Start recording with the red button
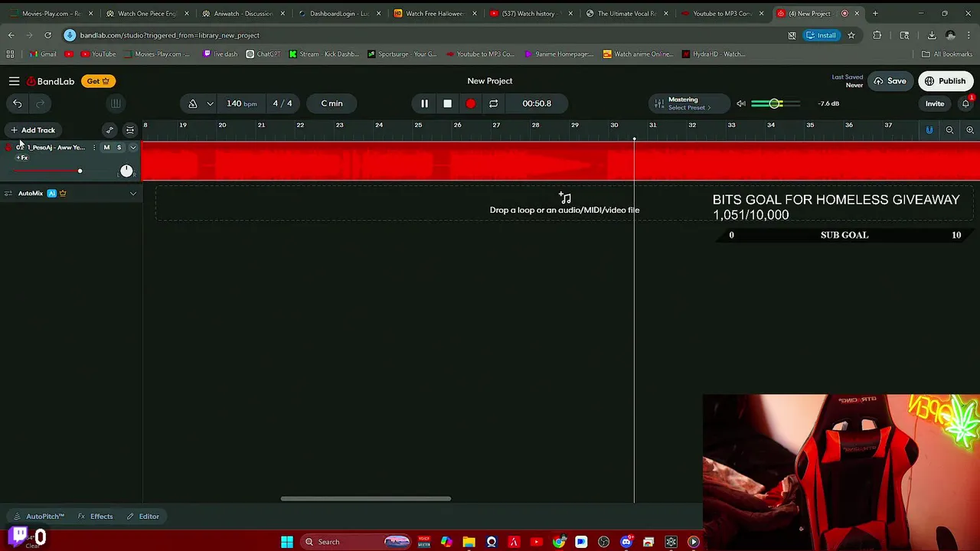The image size is (980, 551). point(470,103)
